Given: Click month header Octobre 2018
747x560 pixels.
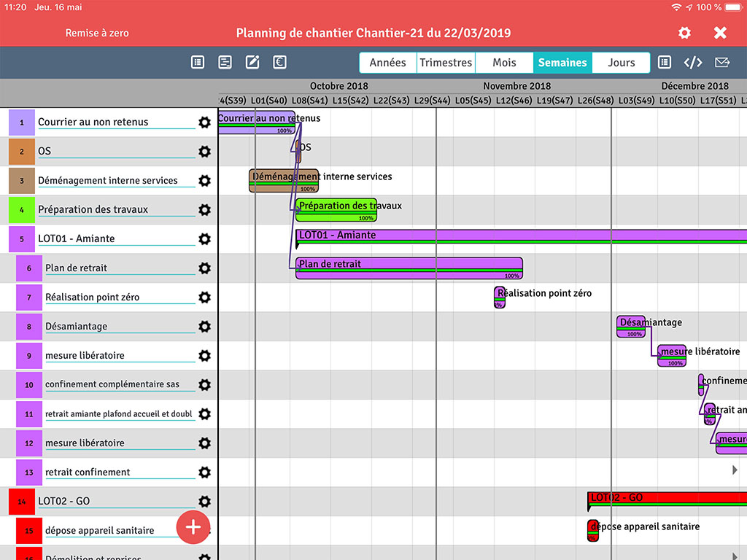Looking at the screenshot, I should pos(339,86).
